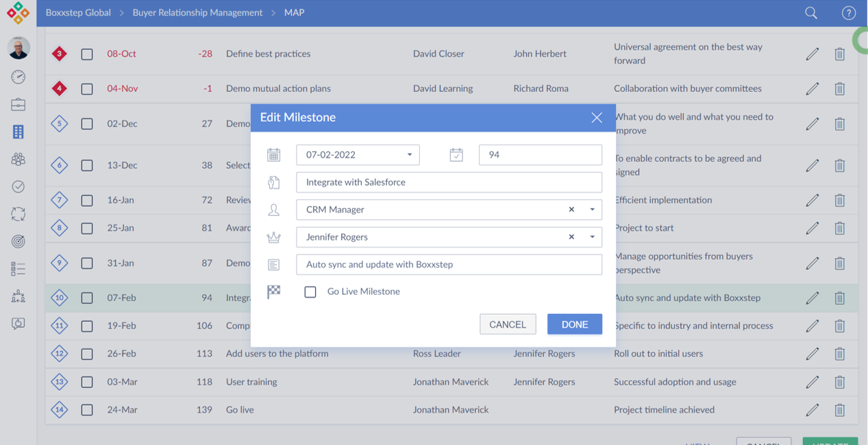868x445 pixels.
Task: Open the help question mark icon
Action: [x=848, y=13]
